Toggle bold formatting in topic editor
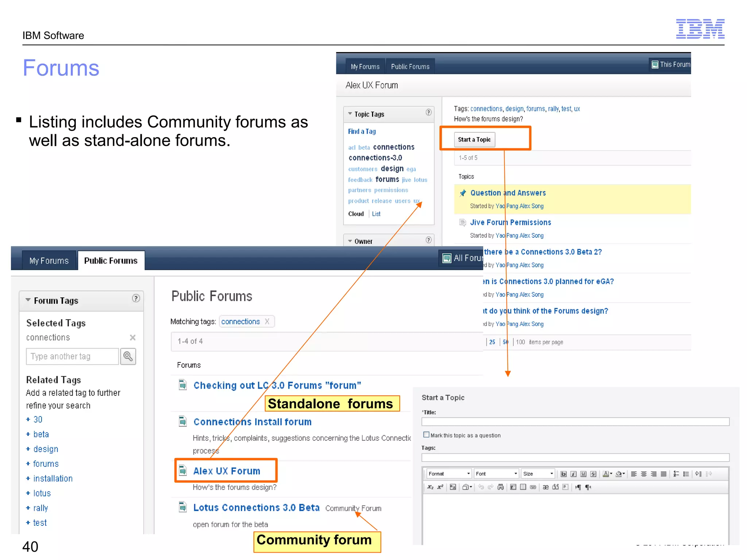The image size is (747, 560). [x=564, y=474]
